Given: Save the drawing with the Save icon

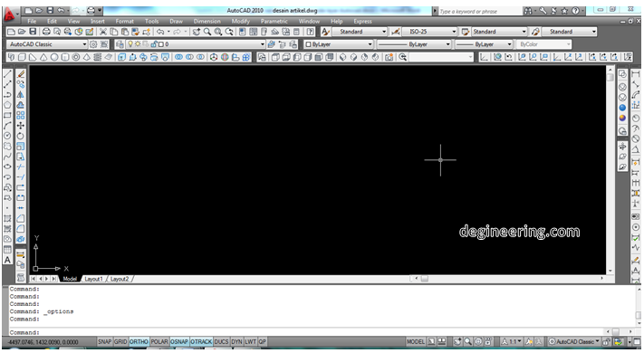Looking at the screenshot, I should click(33, 32).
